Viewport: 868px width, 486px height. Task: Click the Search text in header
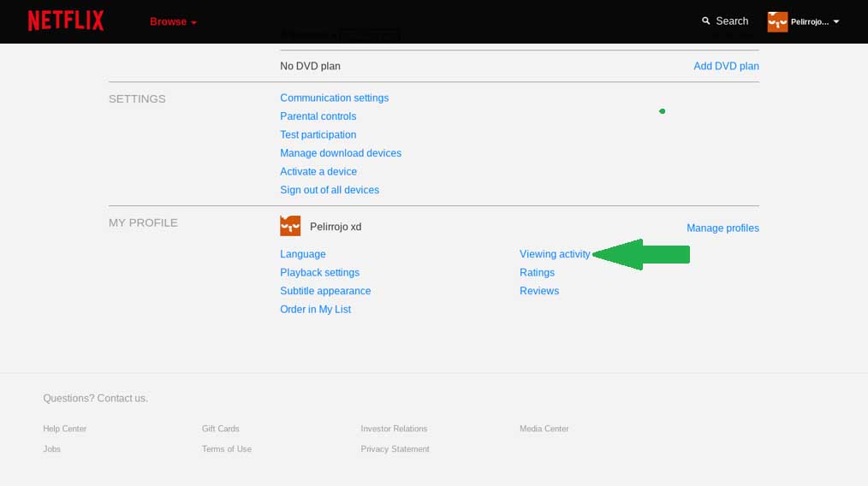pyautogui.click(x=732, y=21)
